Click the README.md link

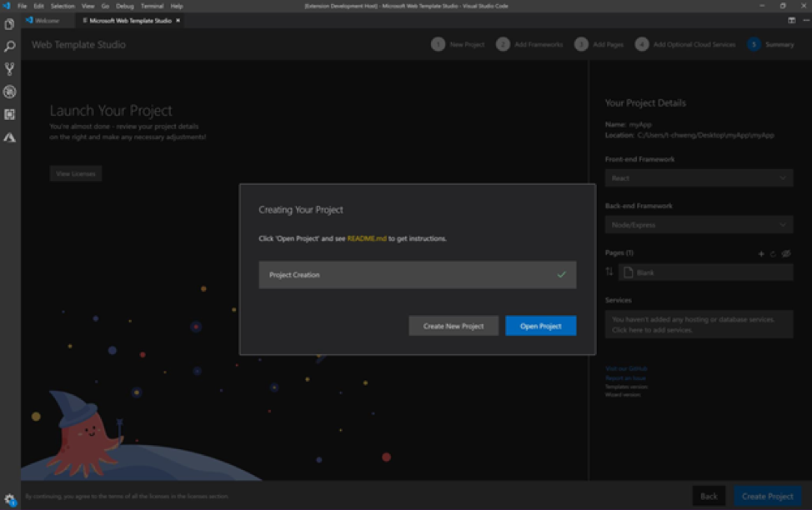[367, 238]
